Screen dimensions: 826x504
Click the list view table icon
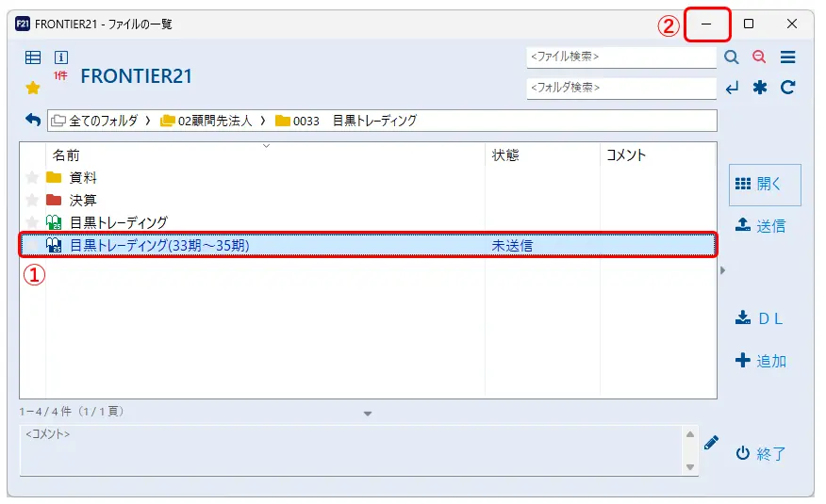pos(33,57)
